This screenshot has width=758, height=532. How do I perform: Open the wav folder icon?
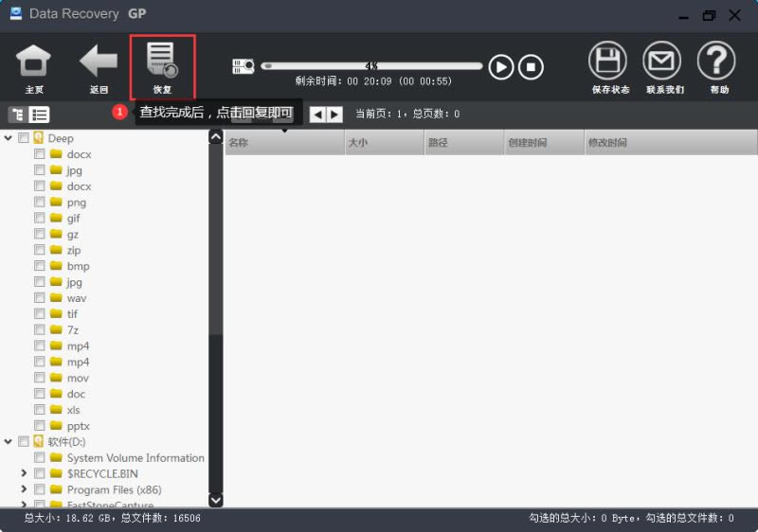[x=56, y=297]
